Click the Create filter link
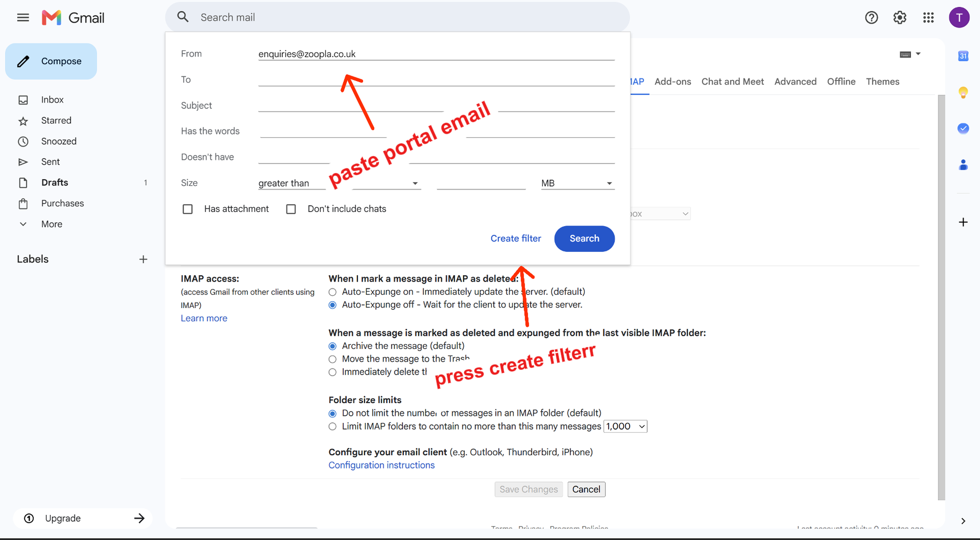980x540 pixels. (x=515, y=238)
